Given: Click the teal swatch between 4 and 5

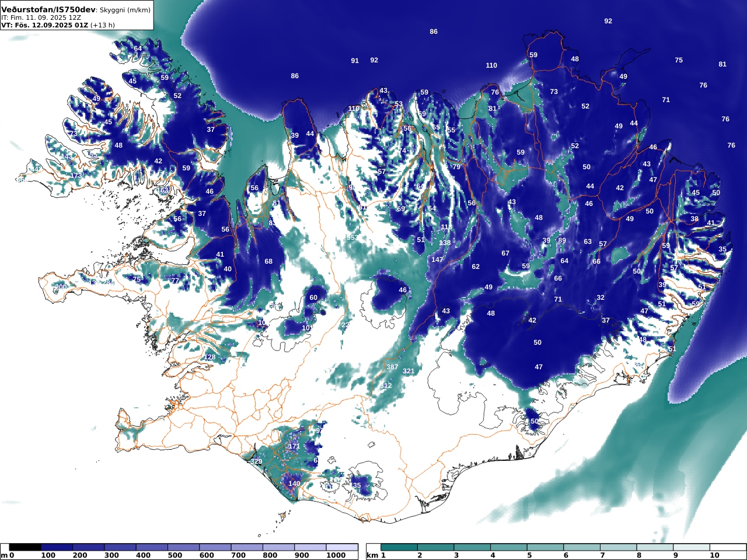Looking at the screenshot, I should coord(509,547).
